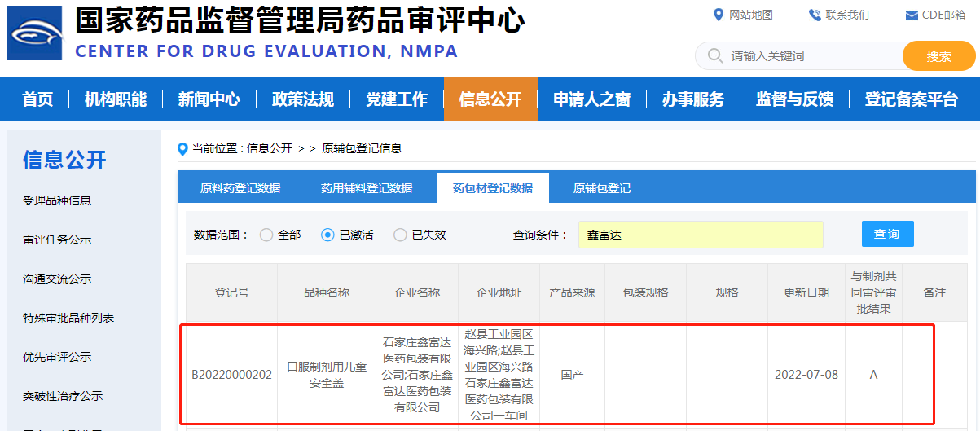Switch to the 原料药登记数据 tab
980x431 pixels.
pos(240,188)
